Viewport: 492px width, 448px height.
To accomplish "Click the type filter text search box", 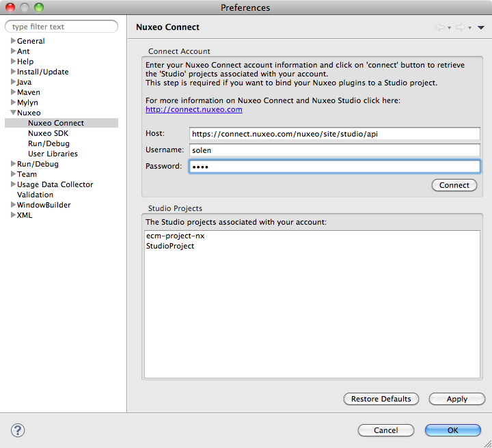I will point(61,27).
